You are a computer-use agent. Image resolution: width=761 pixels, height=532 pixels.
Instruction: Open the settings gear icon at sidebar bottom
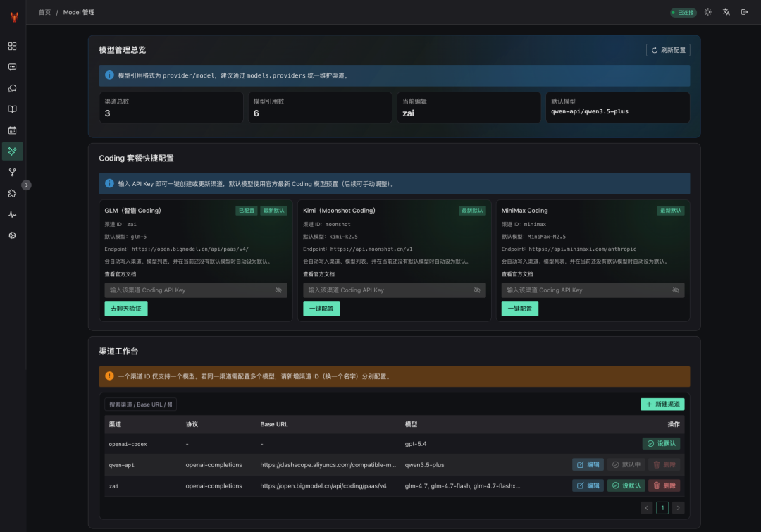pos(11,235)
